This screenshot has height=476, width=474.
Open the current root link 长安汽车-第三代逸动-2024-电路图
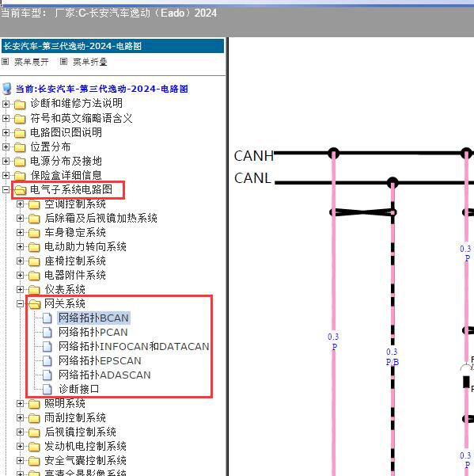coord(101,89)
